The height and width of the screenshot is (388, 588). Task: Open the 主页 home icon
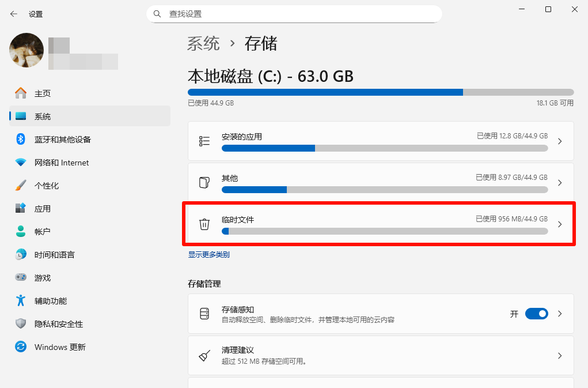coord(21,93)
